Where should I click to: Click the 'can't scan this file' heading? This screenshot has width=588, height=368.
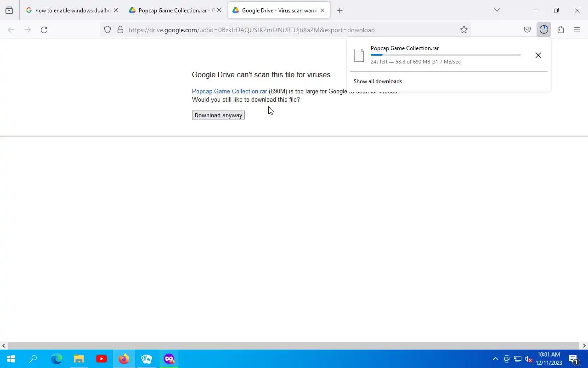pos(262,75)
